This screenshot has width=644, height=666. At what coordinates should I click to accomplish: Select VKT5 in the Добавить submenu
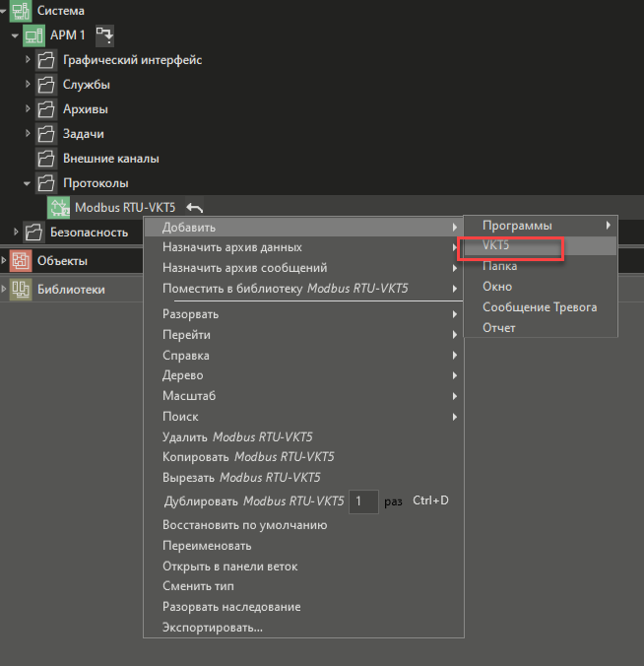496,246
